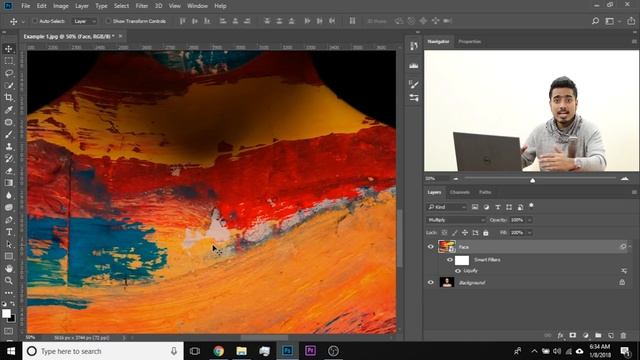Select the Brush tool
640x360 pixels.
point(9,134)
